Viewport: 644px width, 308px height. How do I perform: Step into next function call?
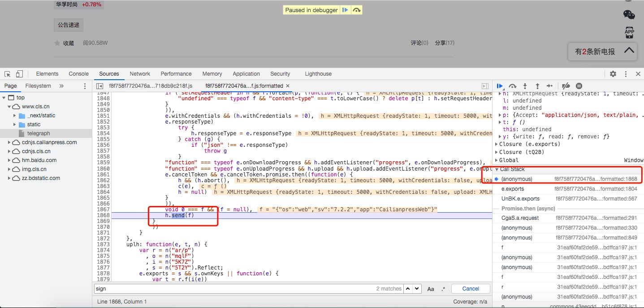(x=525, y=86)
